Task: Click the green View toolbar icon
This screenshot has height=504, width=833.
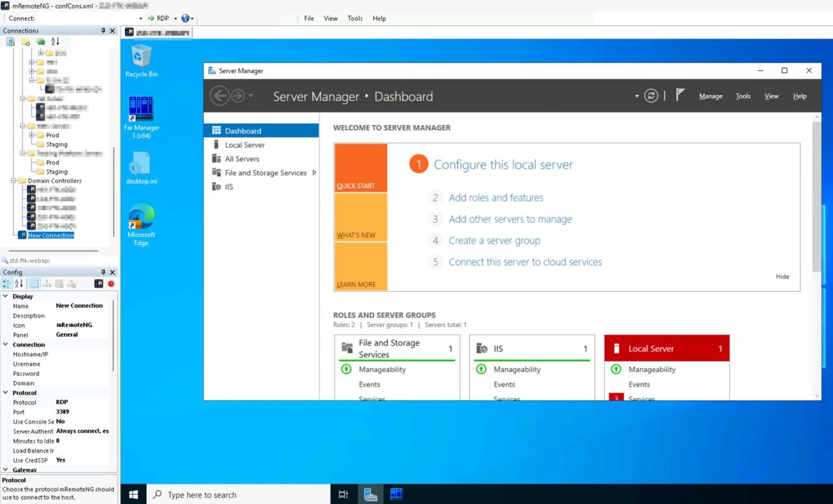Action: pyautogui.click(x=40, y=42)
